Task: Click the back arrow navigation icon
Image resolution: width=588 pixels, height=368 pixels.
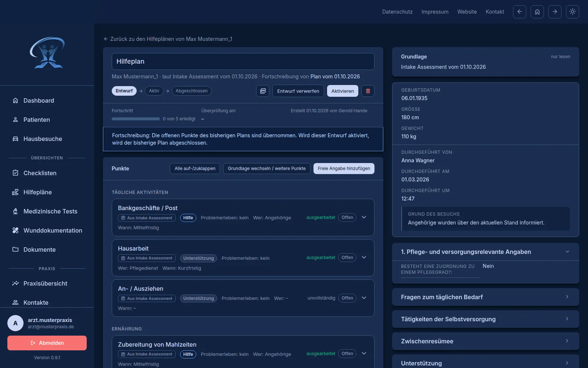Action: 519,12
